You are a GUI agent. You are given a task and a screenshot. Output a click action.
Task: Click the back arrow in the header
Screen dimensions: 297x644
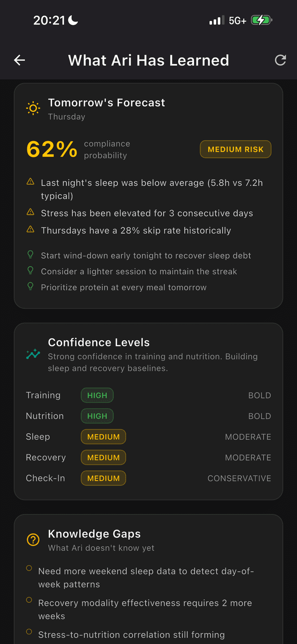pos(19,60)
